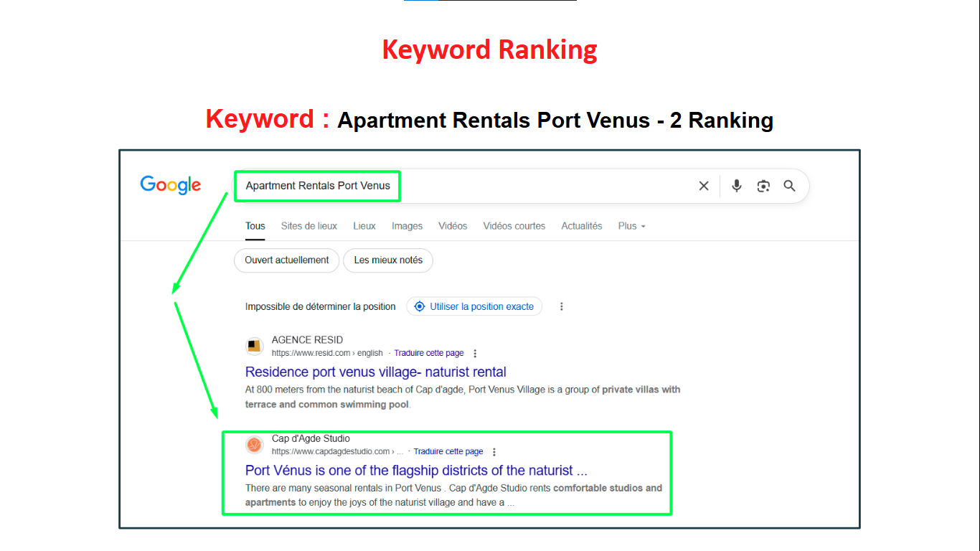Open more options for Cap d'Agde Studio result

[x=494, y=452]
